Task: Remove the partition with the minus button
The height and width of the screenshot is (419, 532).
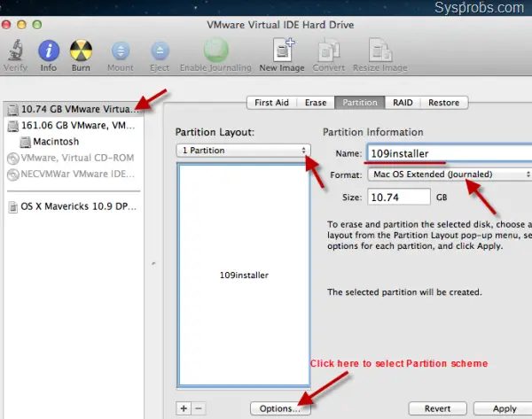Action: tap(199, 408)
